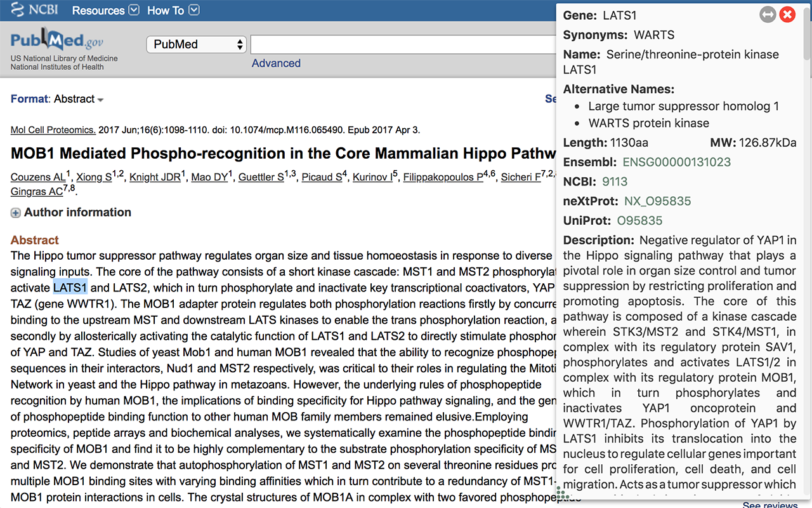Image resolution: width=812 pixels, height=508 pixels.
Task: Open the Format: Abstract dropdown
Action: pos(57,99)
